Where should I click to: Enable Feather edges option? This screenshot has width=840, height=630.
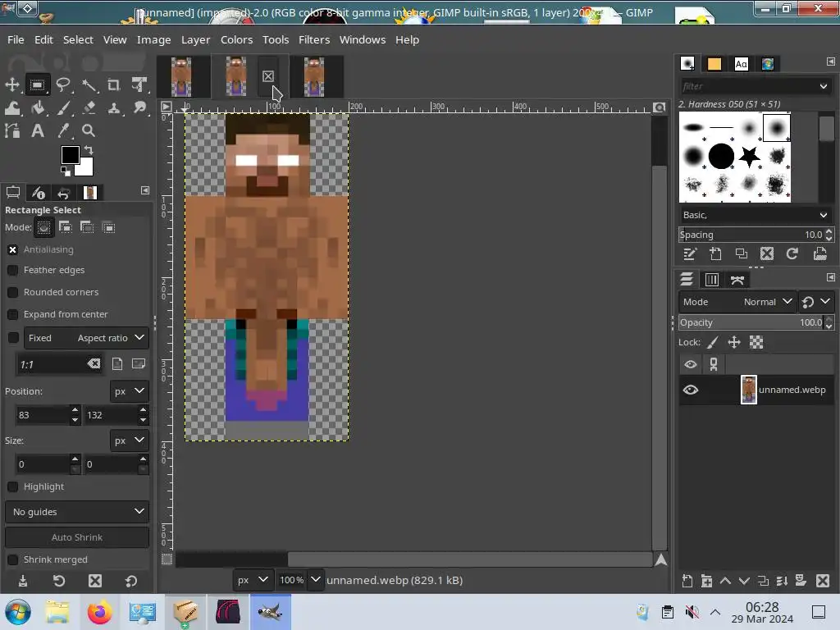(x=13, y=270)
